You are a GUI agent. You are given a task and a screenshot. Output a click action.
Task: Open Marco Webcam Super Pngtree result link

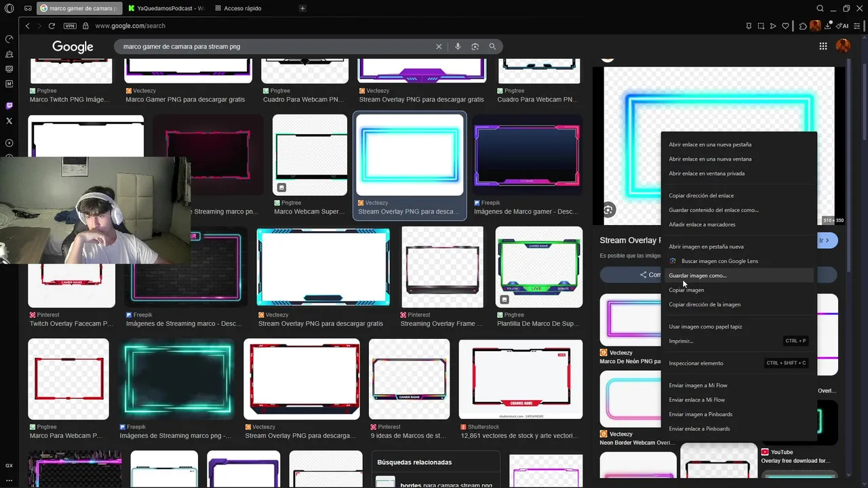tap(309, 211)
